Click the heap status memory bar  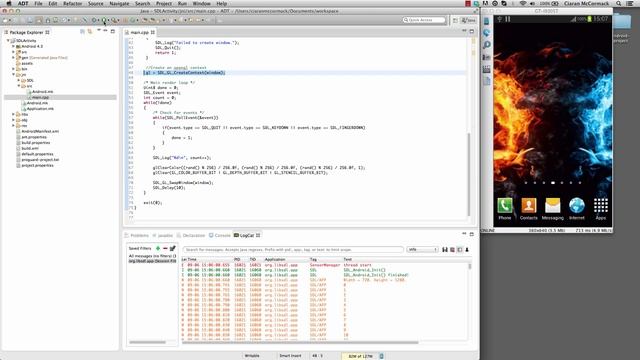(360, 356)
